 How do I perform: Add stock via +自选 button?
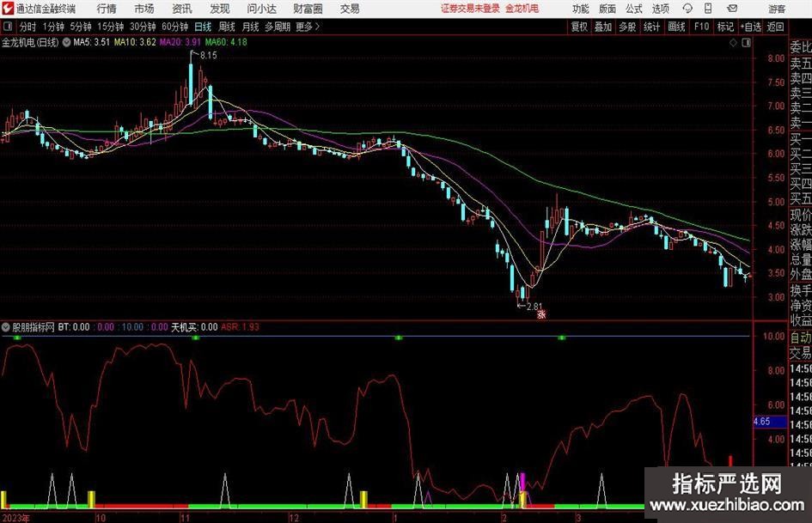coord(751,27)
